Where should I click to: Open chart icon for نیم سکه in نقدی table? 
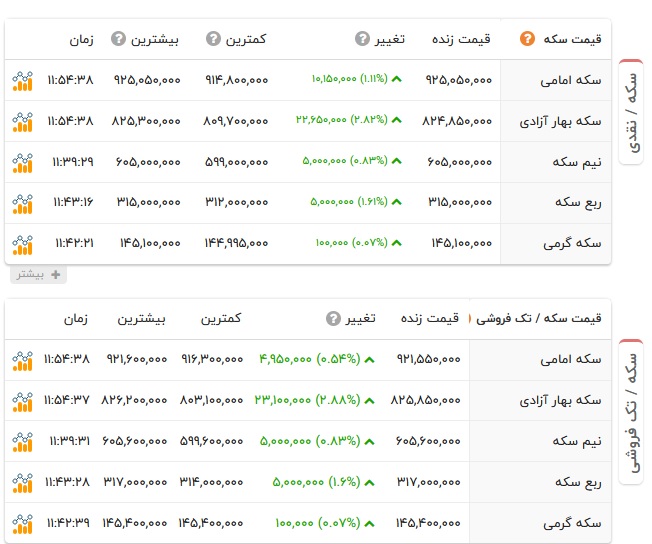[22, 163]
